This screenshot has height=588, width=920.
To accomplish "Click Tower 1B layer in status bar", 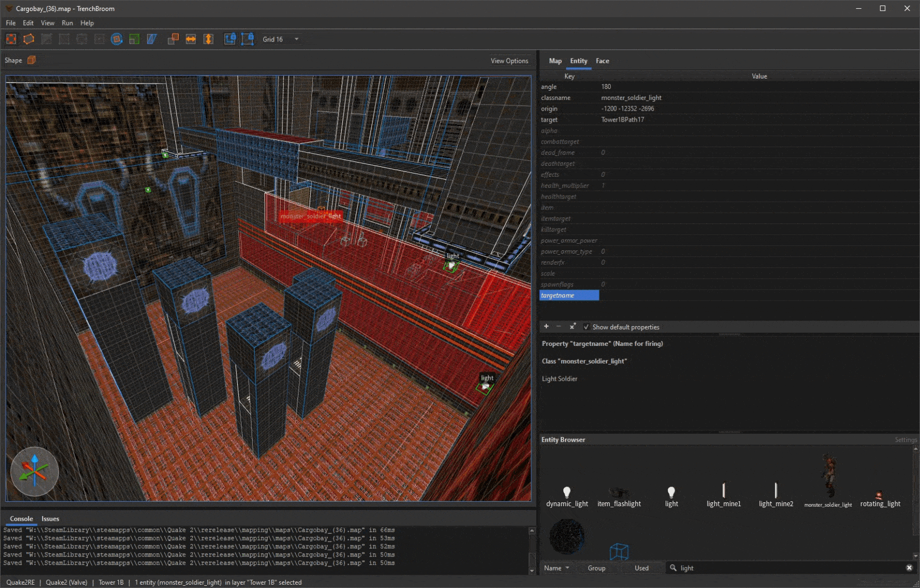I will pos(111,582).
